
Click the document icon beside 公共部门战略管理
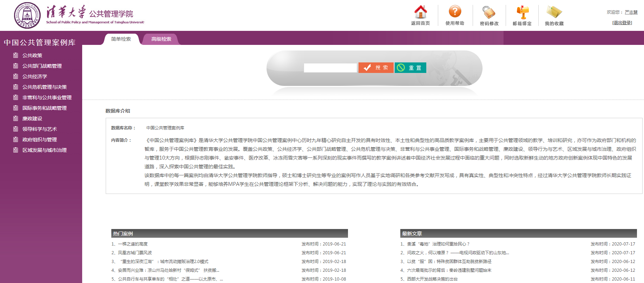[15, 66]
